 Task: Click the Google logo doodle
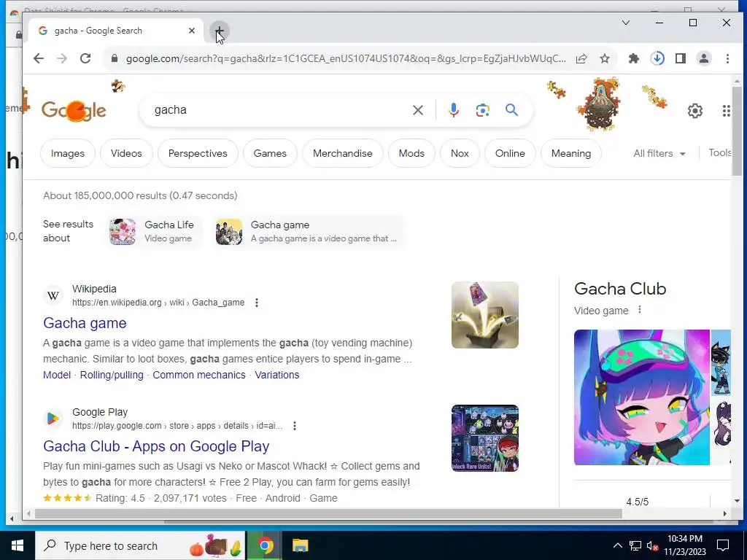coord(74,111)
